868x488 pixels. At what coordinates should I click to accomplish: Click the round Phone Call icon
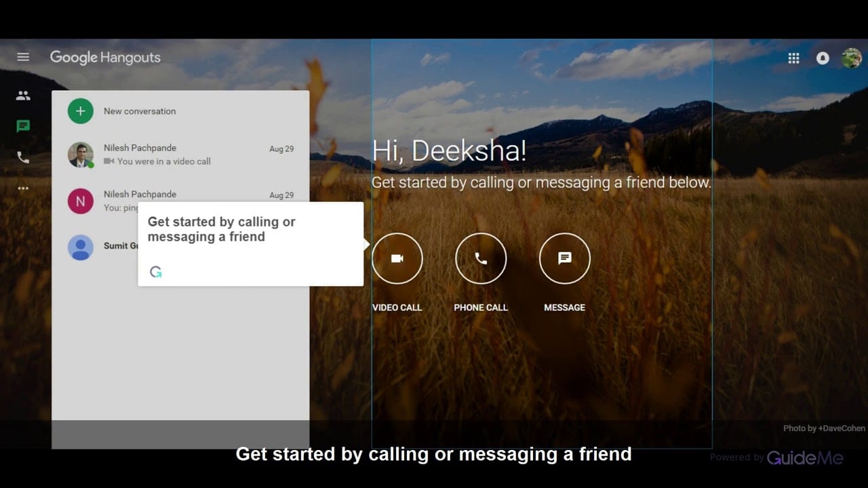(481, 258)
